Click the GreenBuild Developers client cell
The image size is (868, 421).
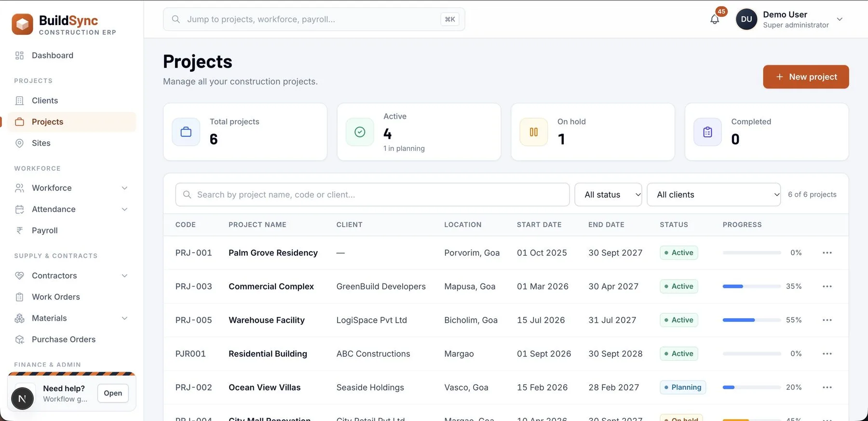coord(381,286)
